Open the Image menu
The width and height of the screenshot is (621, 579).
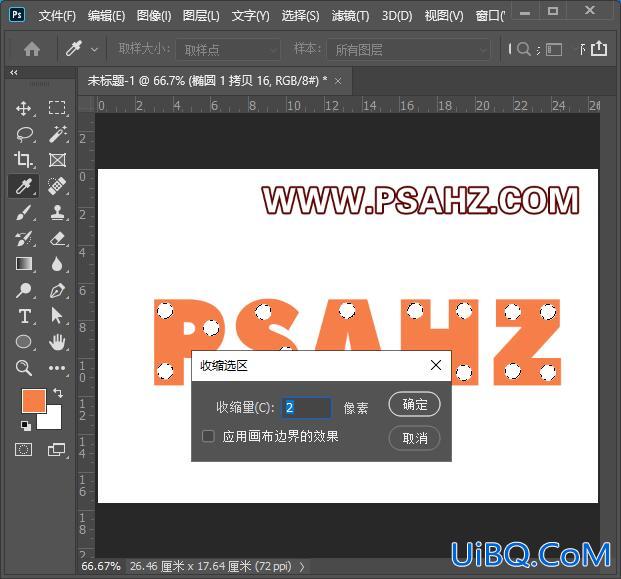click(154, 16)
